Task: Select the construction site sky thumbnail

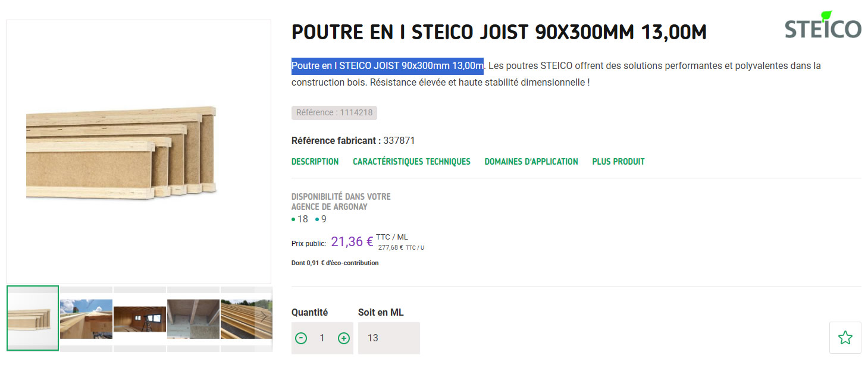Action: 86,317
